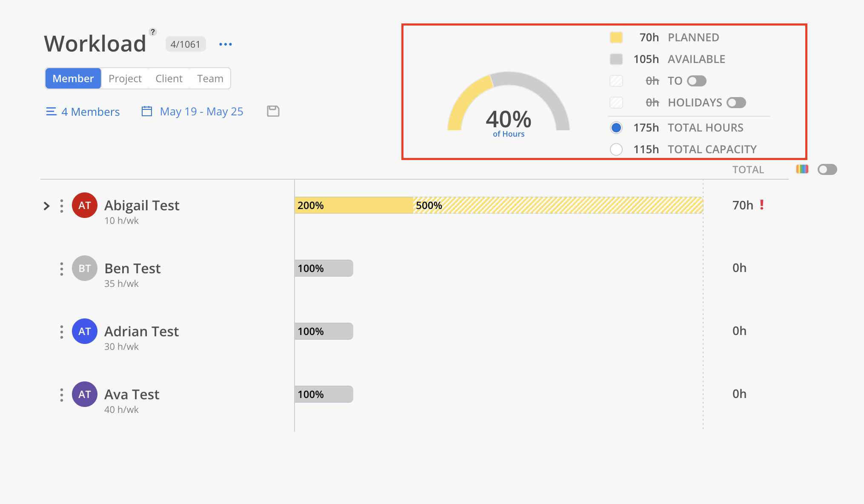Click the May 19 - May 25 date range

point(201,111)
